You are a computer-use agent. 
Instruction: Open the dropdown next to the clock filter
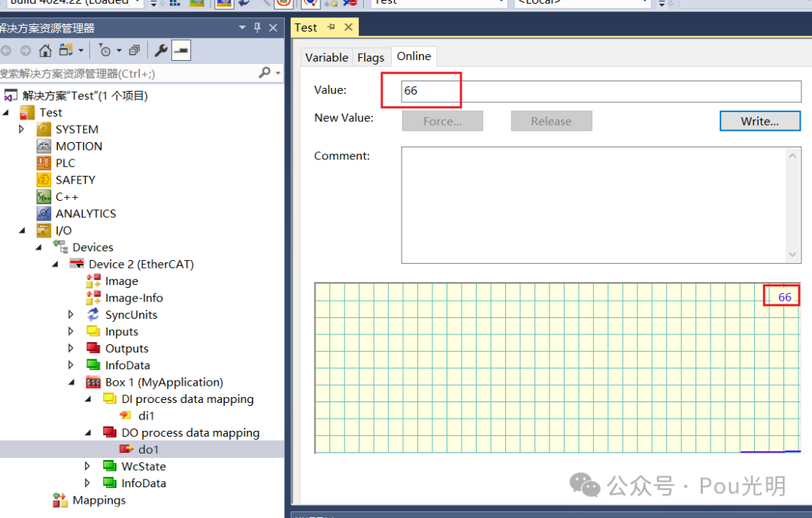pyautogui.click(x=119, y=50)
